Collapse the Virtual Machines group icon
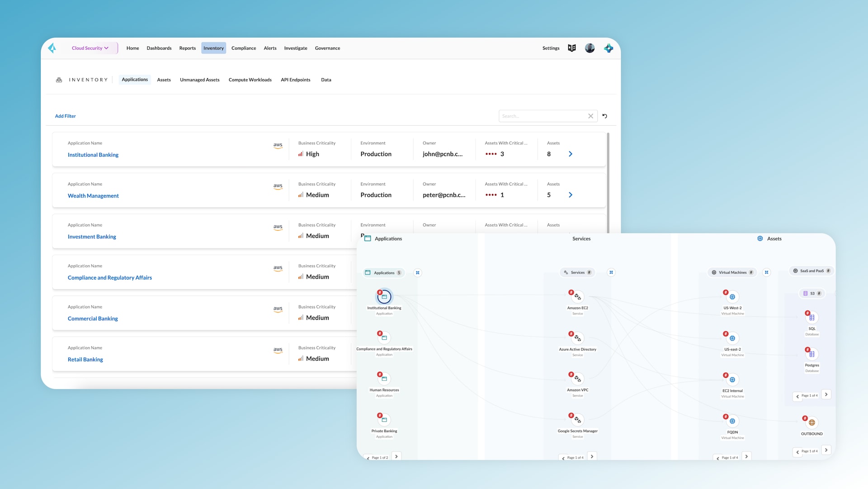 click(x=767, y=272)
